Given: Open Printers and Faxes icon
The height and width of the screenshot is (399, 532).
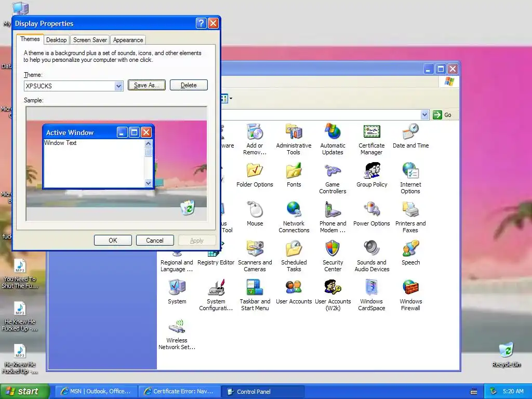Looking at the screenshot, I should (x=410, y=218).
